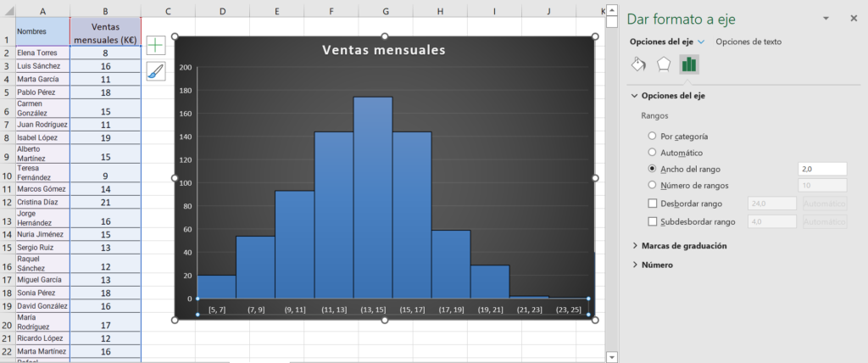
Task: Select the Sergio Ruiz cell
Action: point(42,247)
